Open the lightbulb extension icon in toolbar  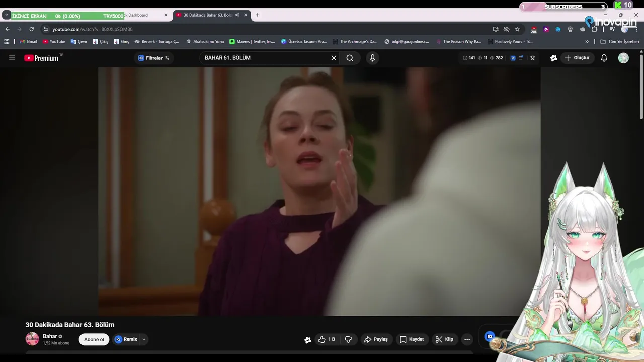[x=570, y=29]
